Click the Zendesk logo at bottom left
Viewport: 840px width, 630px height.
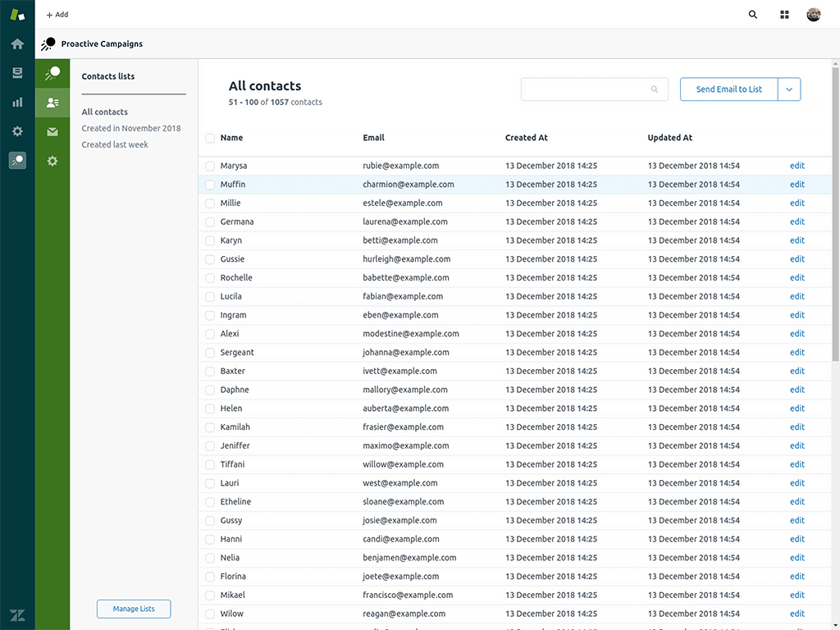[x=17, y=615]
